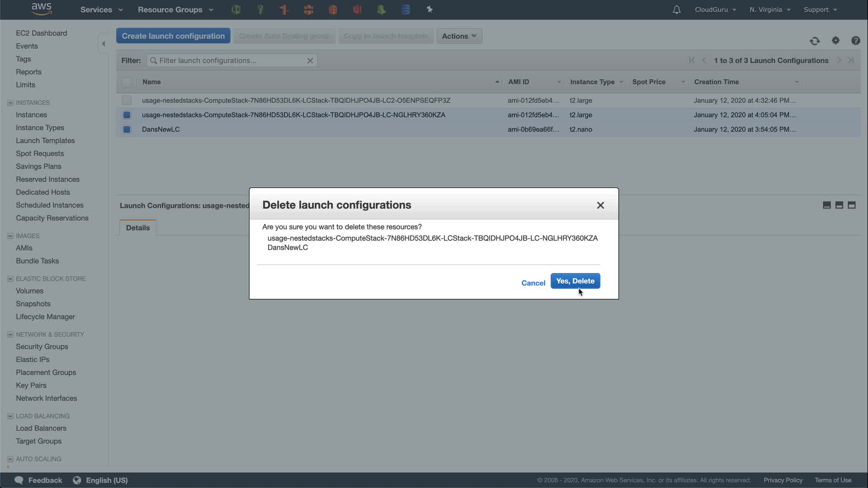Image resolution: width=868 pixels, height=488 pixels.
Task: Uncheck the DansNewLC row checkbox
Action: 127,129
